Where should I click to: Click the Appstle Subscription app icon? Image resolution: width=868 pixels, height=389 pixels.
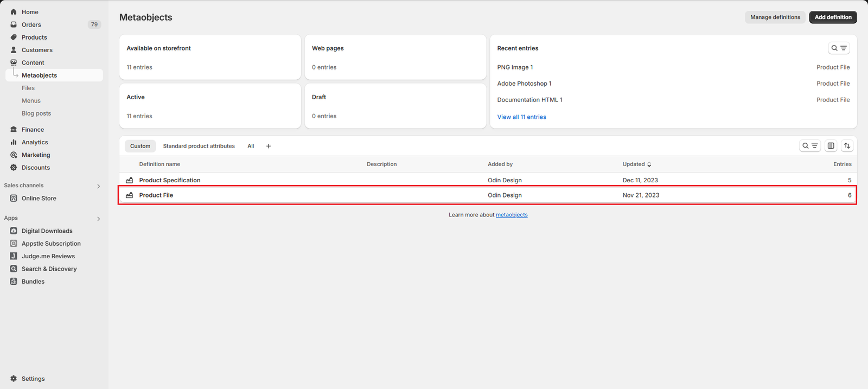[x=14, y=244]
